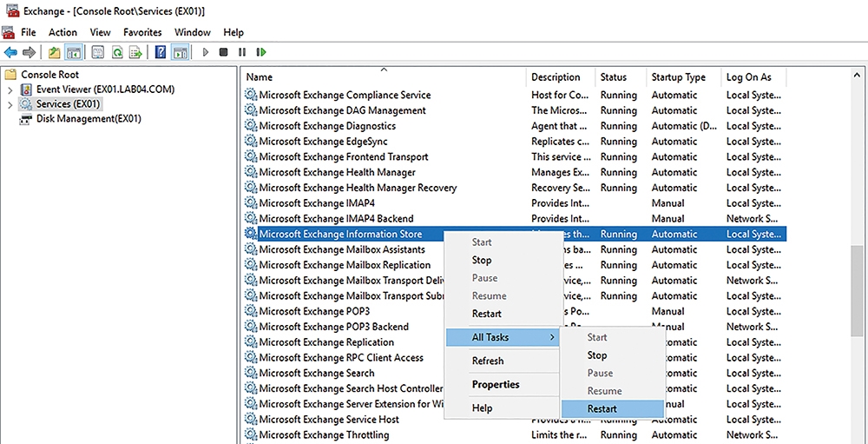Expand the Event Viewer tree node
868x444 pixels.
[x=10, y=89]
